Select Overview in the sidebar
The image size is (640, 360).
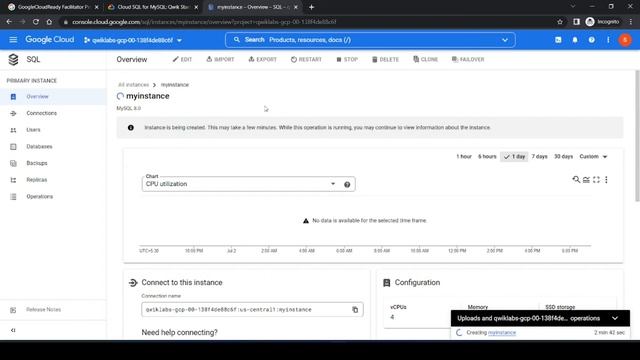tap(53, 97)
